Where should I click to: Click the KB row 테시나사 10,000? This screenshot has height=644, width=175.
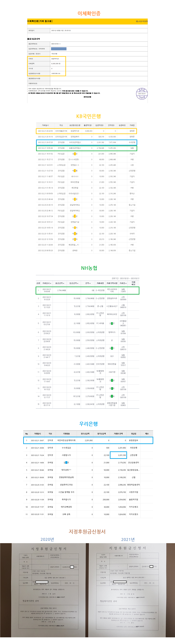coord(86,176)
